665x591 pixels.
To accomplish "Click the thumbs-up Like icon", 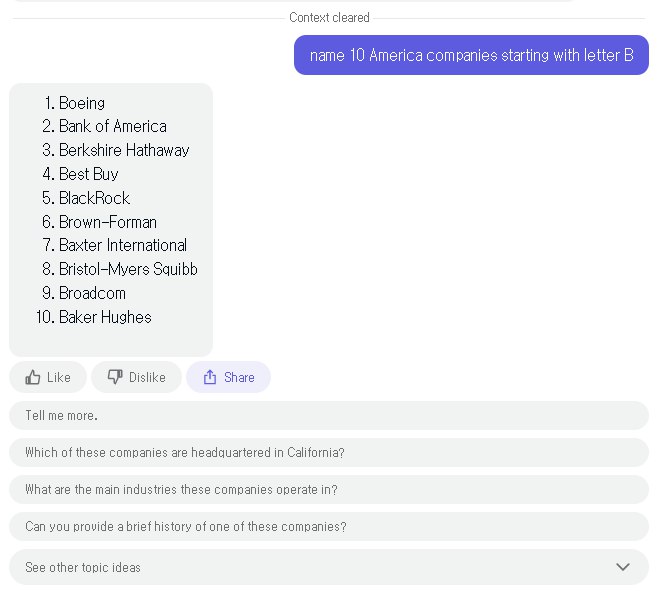I will [33, 377].
